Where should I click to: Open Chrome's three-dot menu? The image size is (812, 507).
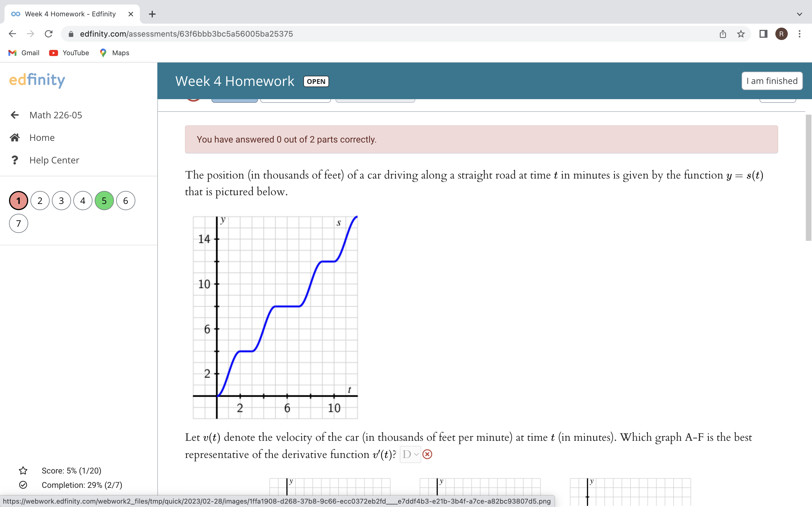point(800,34)
